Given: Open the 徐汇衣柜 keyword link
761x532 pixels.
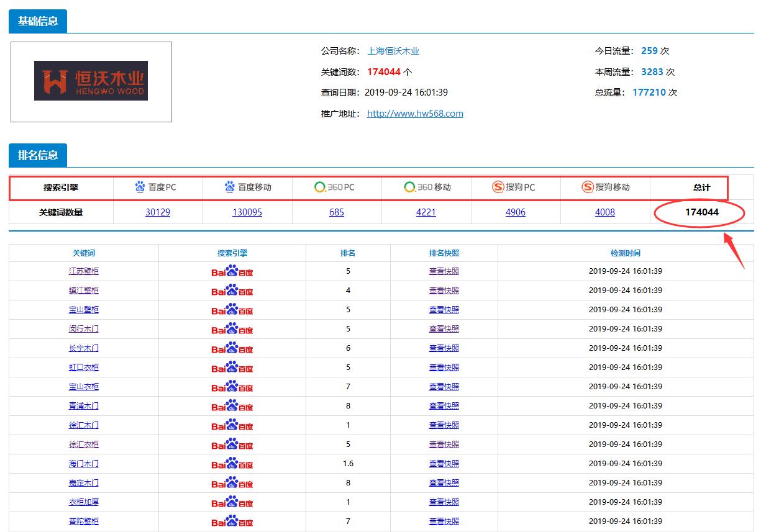Looking at the screenshot, I should [84, 444].
